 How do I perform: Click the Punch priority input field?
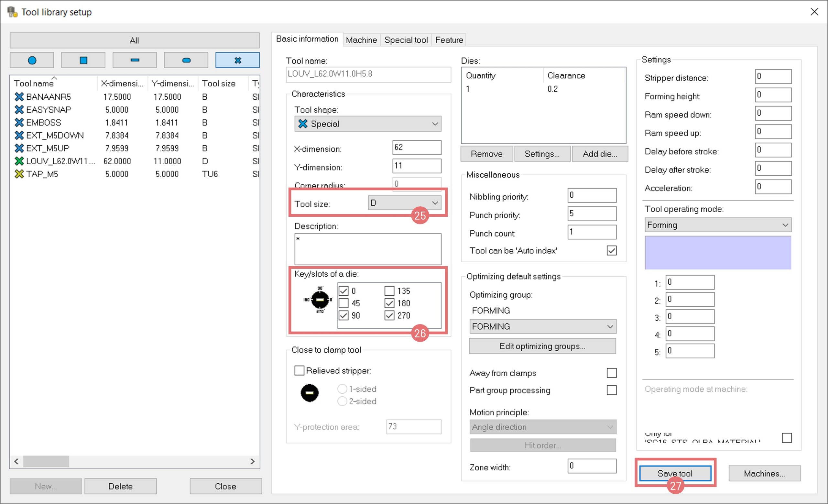592,214
